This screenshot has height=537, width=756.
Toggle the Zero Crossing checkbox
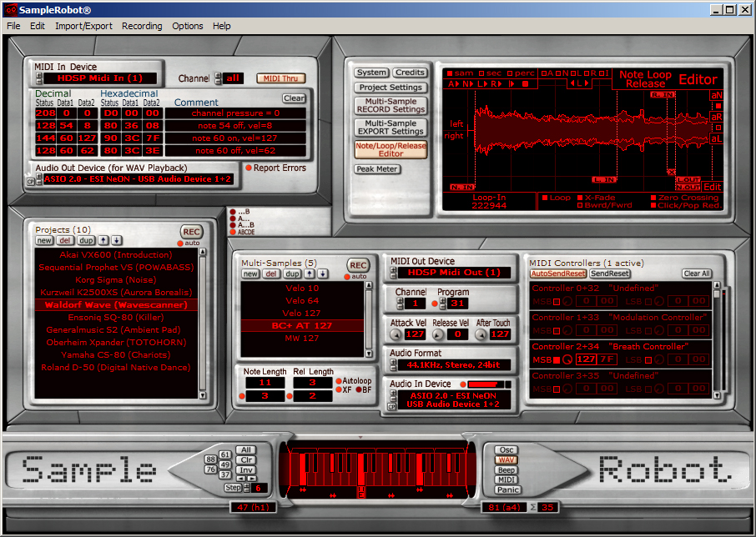click(653, 198)
